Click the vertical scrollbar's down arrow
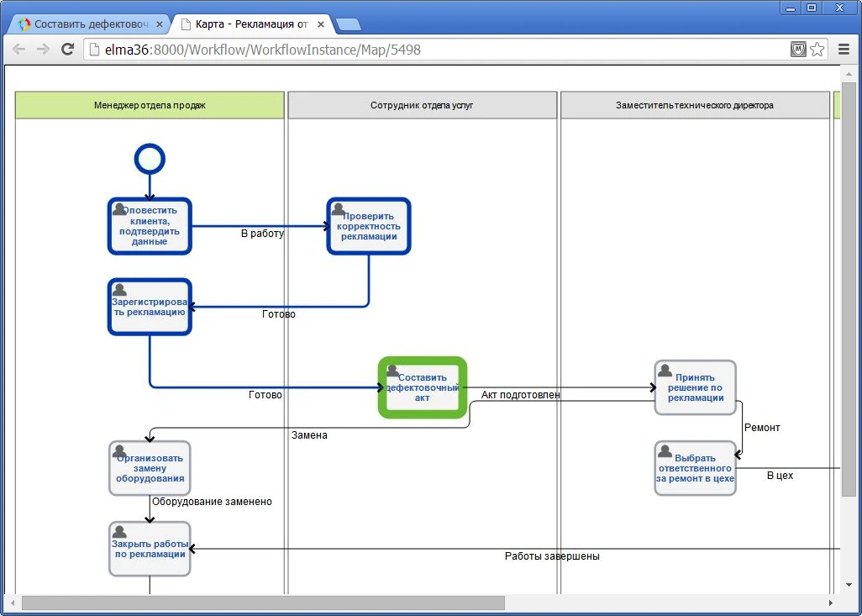This screenshot has width=862, height=616. tap(848, 585)
